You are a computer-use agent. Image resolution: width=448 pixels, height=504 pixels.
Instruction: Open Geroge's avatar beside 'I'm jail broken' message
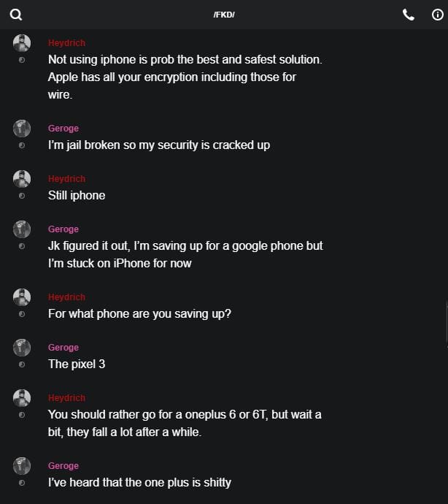tap(22, 129)
